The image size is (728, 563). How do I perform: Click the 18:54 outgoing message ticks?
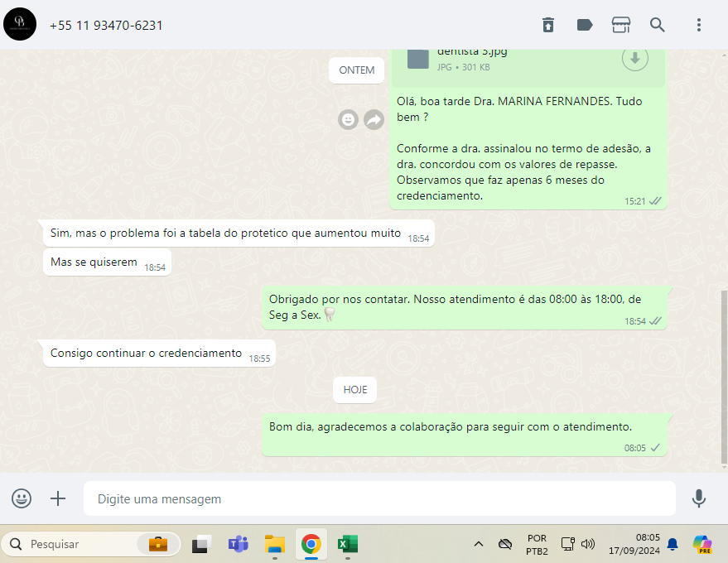[655, 321]
